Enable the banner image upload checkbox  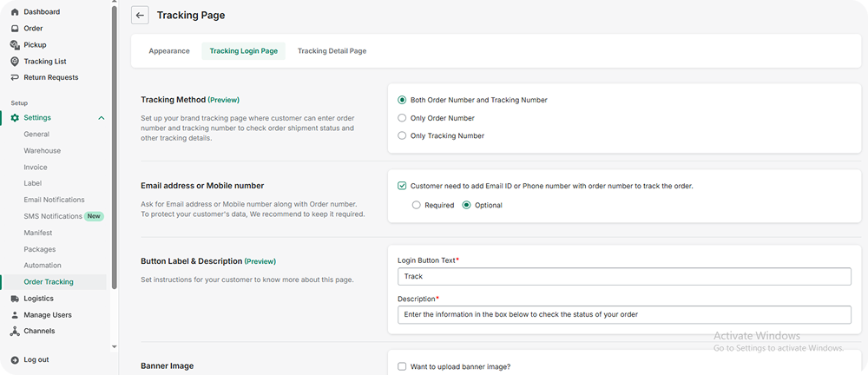point(402,366)
